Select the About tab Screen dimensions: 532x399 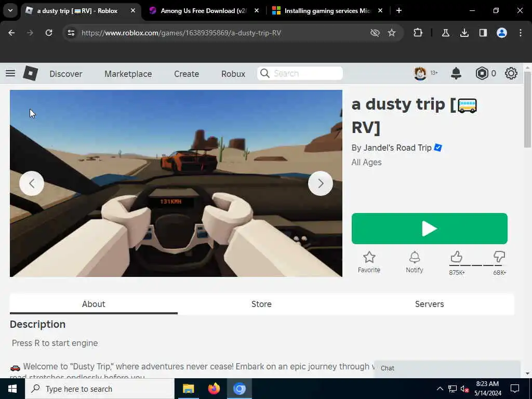coord(94,304)
